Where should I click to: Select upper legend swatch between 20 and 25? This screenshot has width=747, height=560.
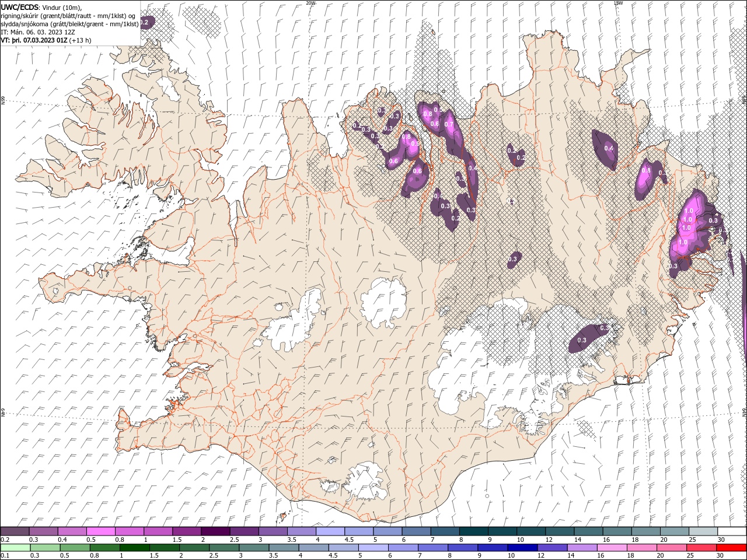coord(675,531)
